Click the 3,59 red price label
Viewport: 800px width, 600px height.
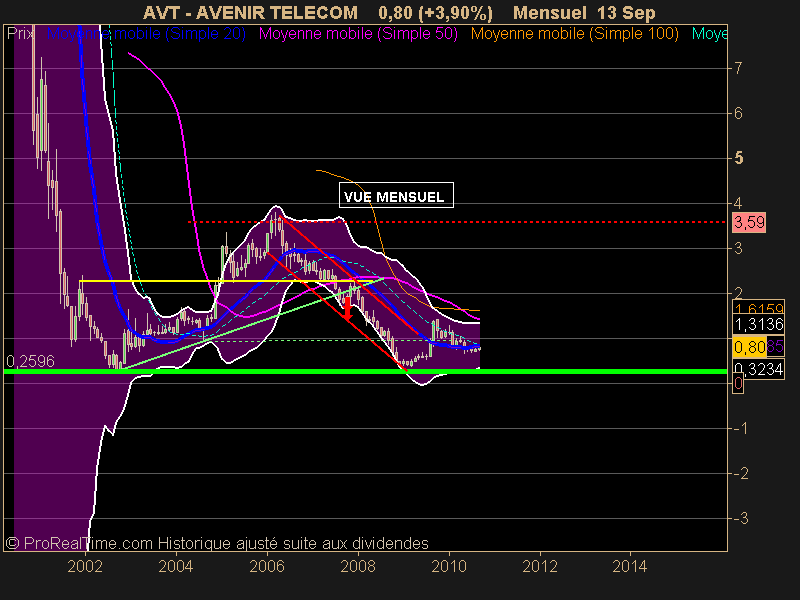click(x=749, y=222)
